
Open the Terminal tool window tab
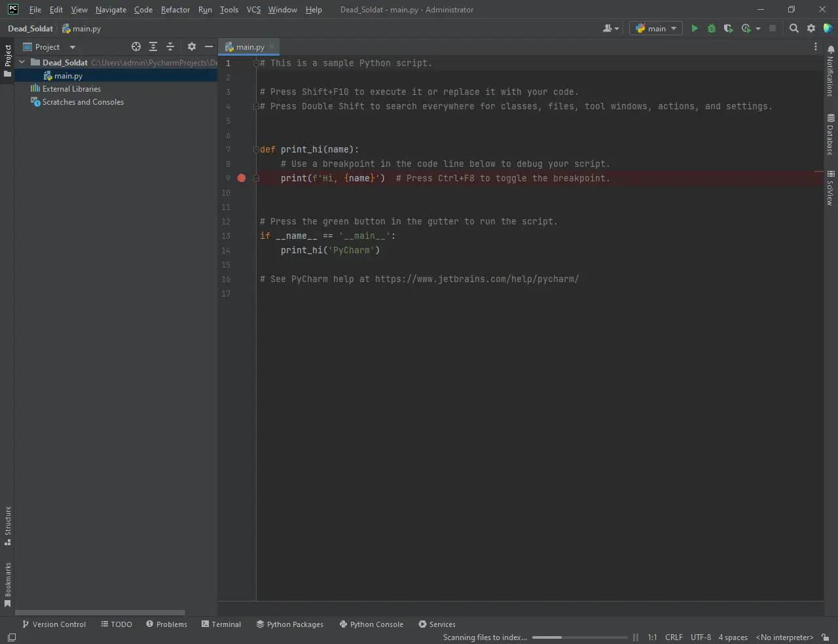pos(221,624)
